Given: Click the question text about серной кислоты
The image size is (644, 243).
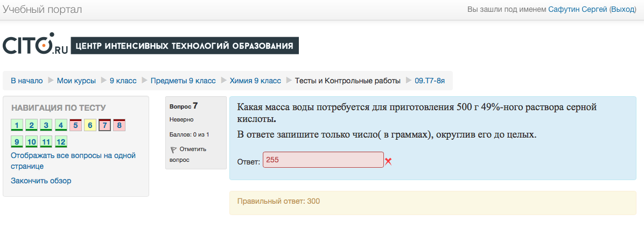Looking at the screenshot, I should click(x=416, y=113).
